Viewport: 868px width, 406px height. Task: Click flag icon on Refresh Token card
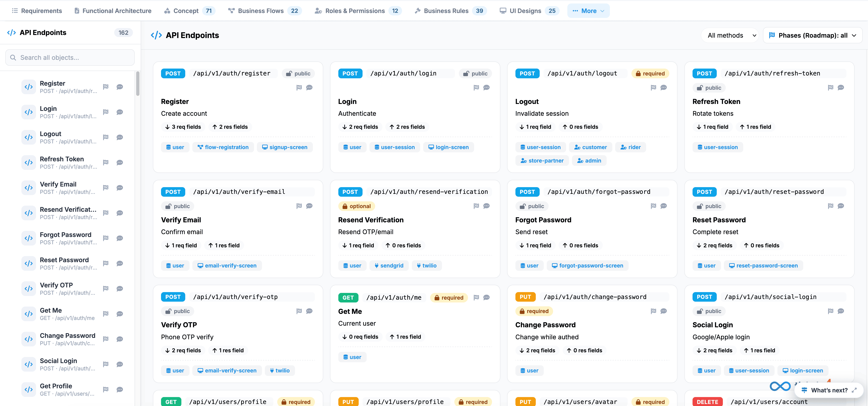point(831,87)
